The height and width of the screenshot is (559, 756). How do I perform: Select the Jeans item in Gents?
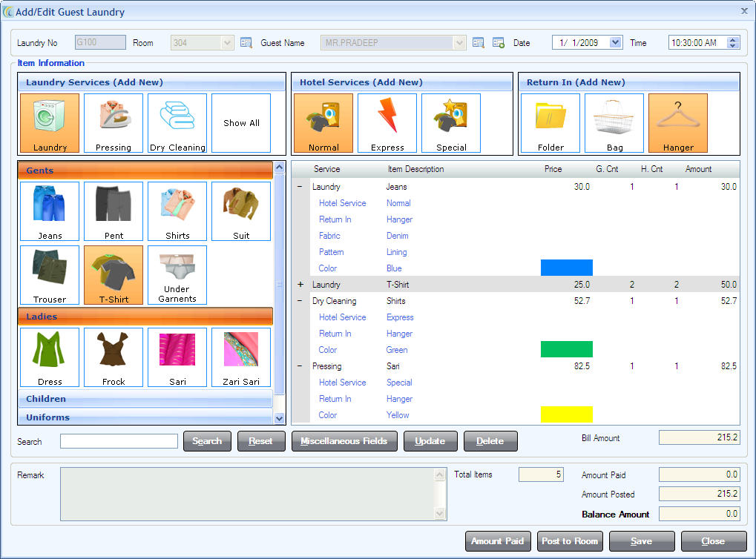(50, 211)
